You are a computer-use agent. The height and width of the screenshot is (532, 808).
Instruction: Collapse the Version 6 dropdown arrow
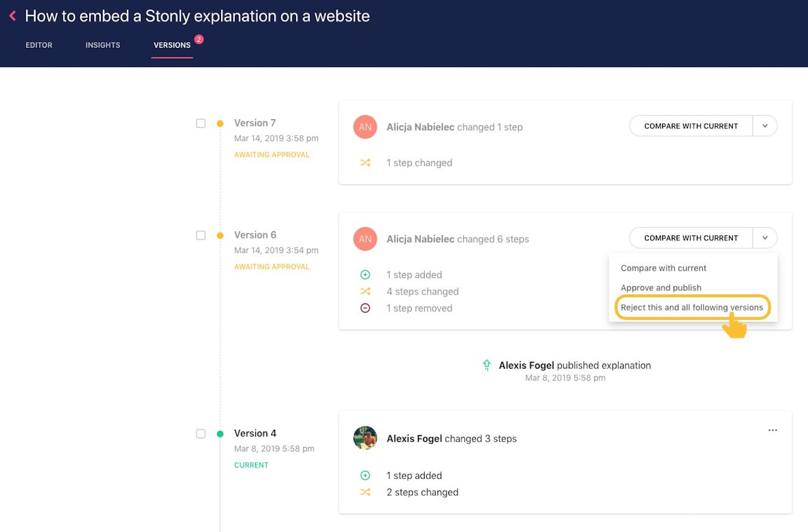(765, 238)
